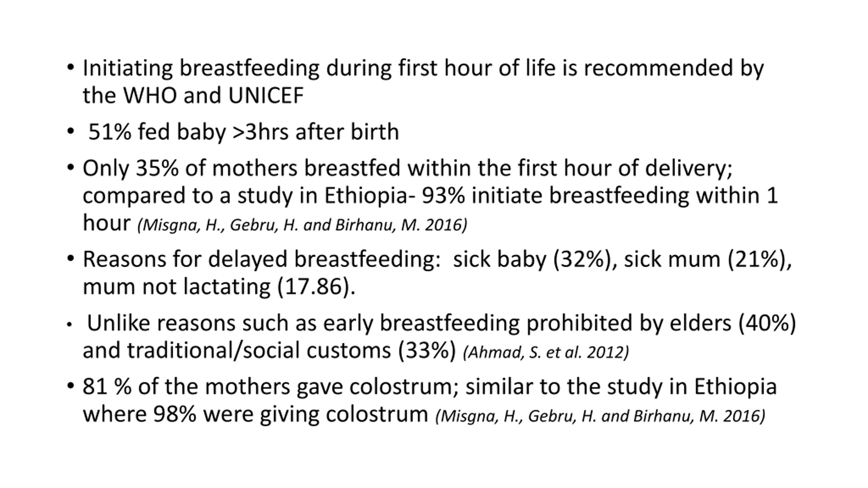Click the text "and traditional/social customs (33%)"
The height and width of the screenshot is (488, 868).
(269, 350)
